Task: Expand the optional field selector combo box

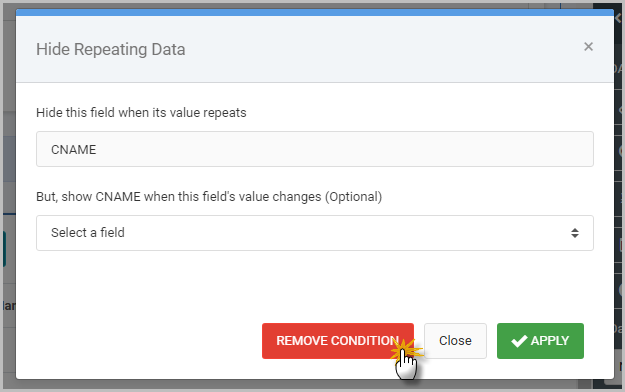Action: pos(315,233)
